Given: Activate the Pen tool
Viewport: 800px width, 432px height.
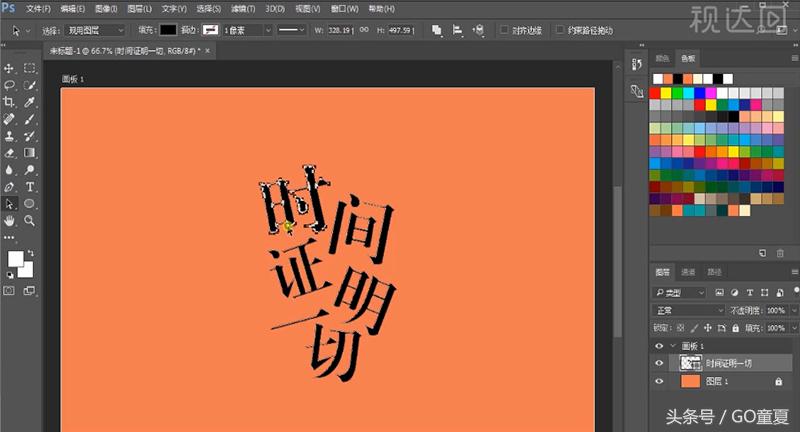Looking at the screenshot, I should [x=10, y=186].
